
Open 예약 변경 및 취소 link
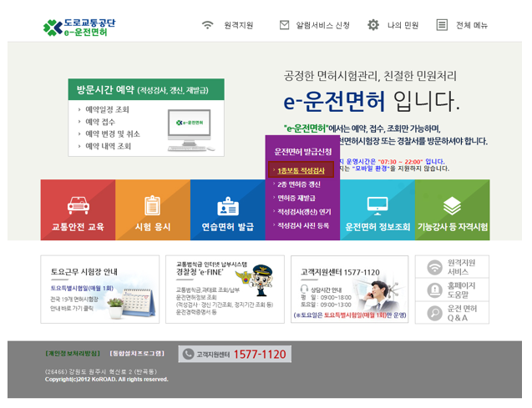[112, 133]
